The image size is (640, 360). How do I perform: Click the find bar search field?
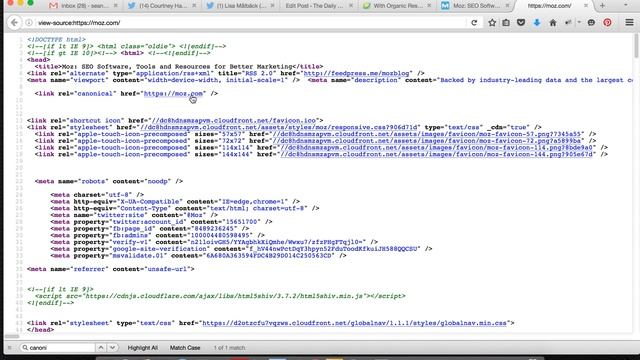(57, 348)
